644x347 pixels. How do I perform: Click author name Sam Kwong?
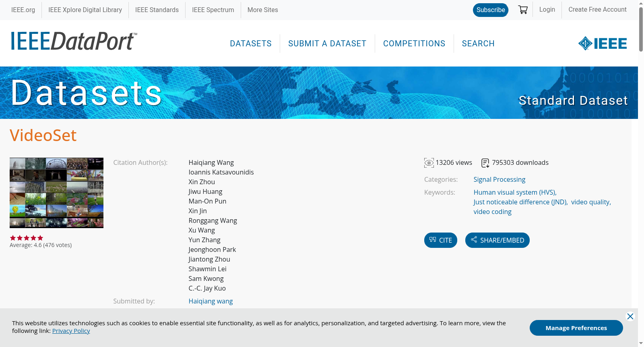(x=206, y=278)
